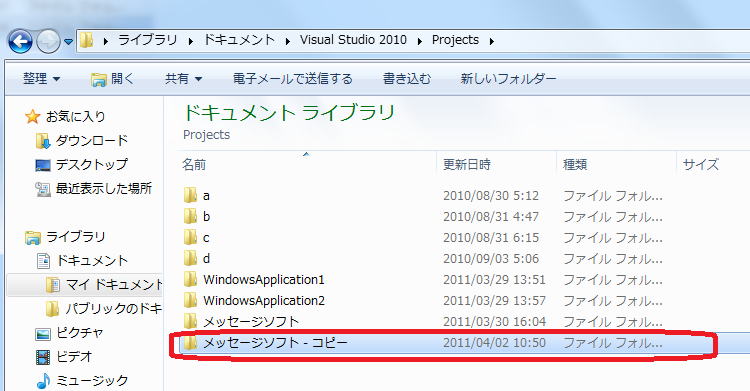Click the お気に入り star icon
750x391 pixels.
[x=33, y=116]
